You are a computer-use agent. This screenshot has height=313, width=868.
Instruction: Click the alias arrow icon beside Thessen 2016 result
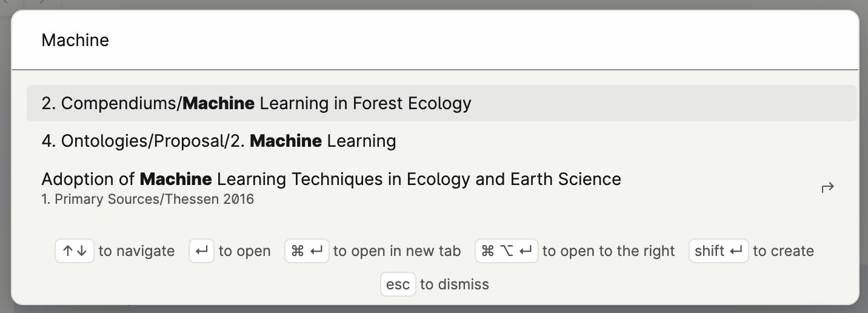click(827, 187)
